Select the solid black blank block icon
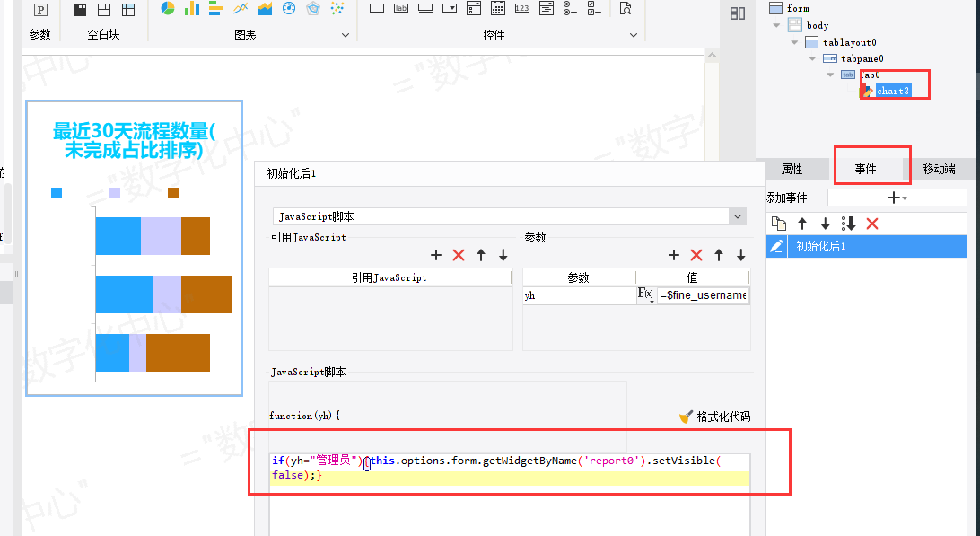 [x=80, y=9]
